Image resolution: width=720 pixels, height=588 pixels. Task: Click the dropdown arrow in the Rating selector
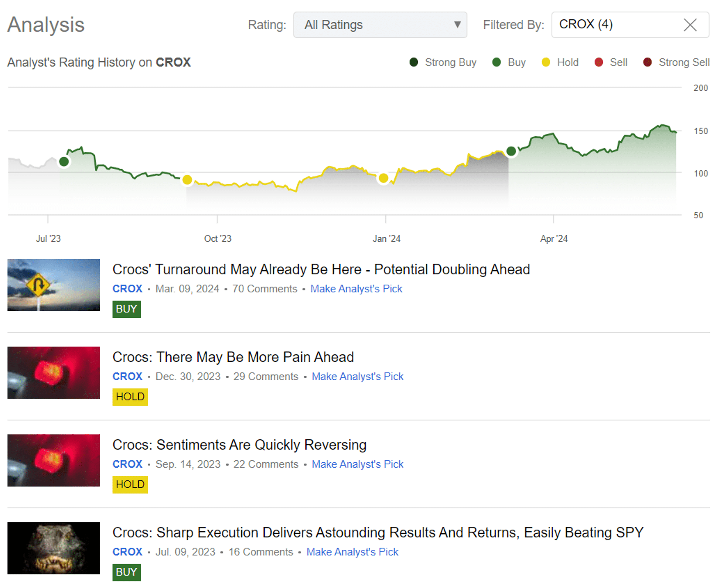457,25
